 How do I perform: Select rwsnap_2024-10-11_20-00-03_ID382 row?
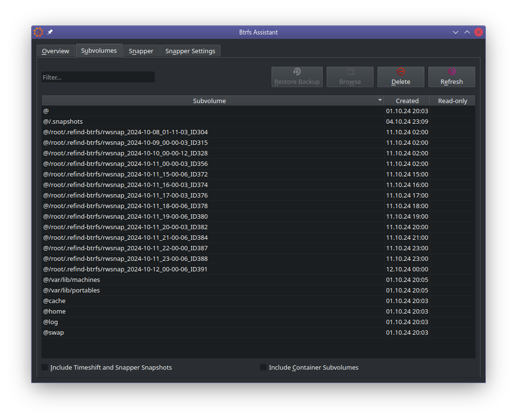(x=258, y=227)
